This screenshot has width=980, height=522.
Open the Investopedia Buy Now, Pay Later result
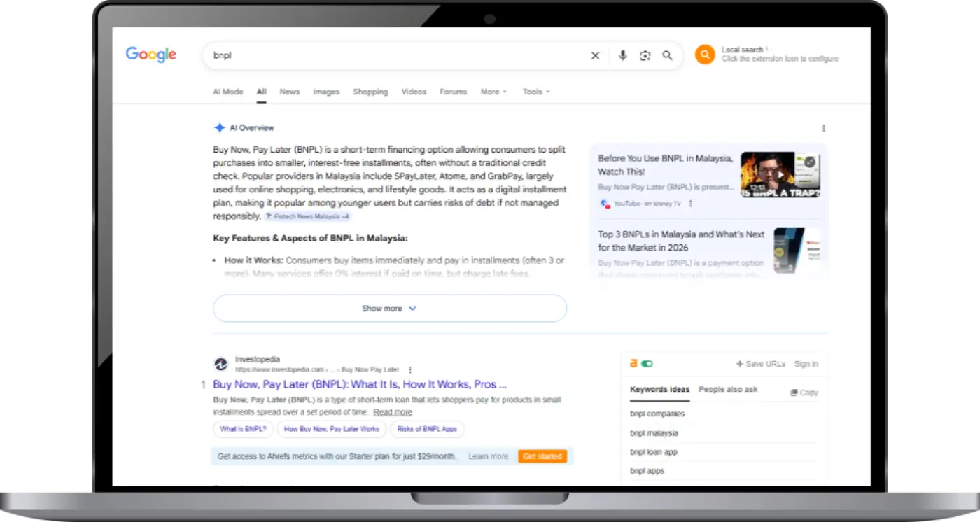pyautogui.click(x=360, y=384)
